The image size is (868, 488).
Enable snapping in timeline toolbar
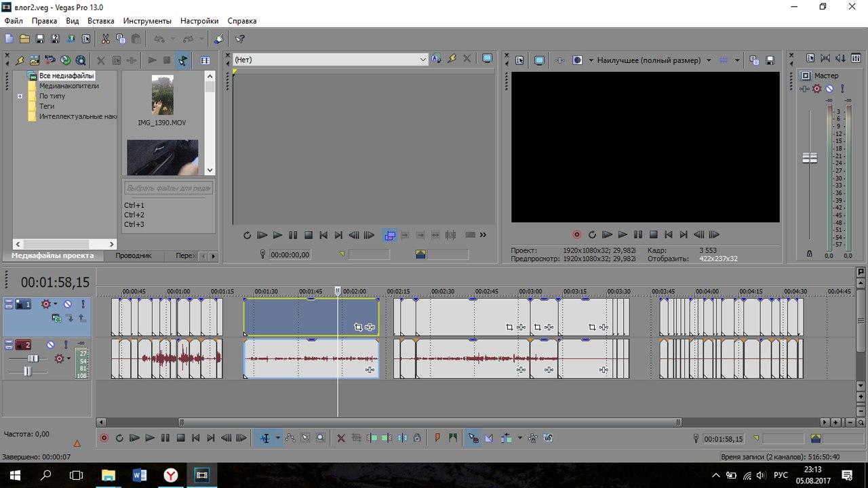pyautogui.click(x=474, y=438)
